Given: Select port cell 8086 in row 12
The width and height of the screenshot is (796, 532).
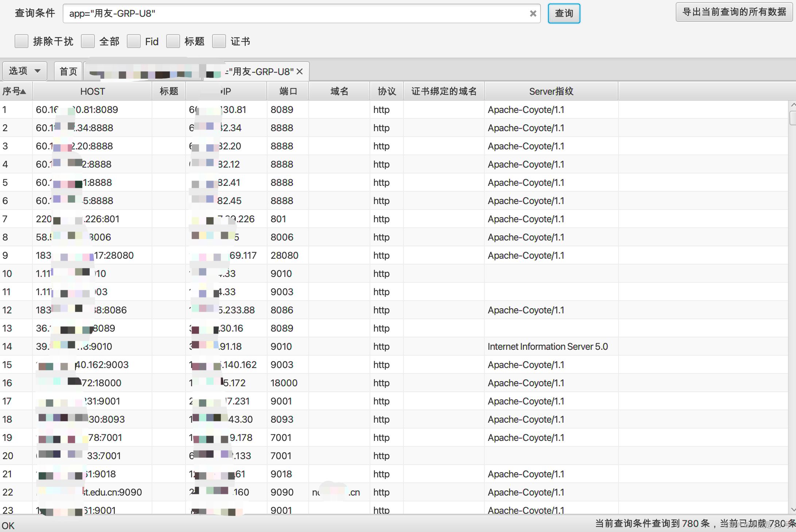Looking at the screenshot, I should point(288,310).
